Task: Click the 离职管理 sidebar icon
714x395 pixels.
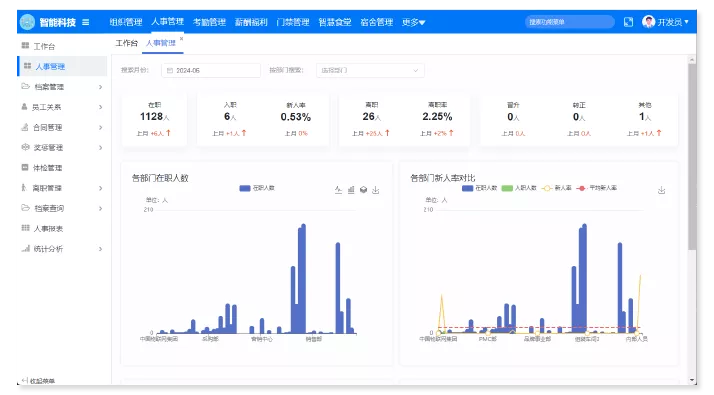Action: [x=24, y=187]
